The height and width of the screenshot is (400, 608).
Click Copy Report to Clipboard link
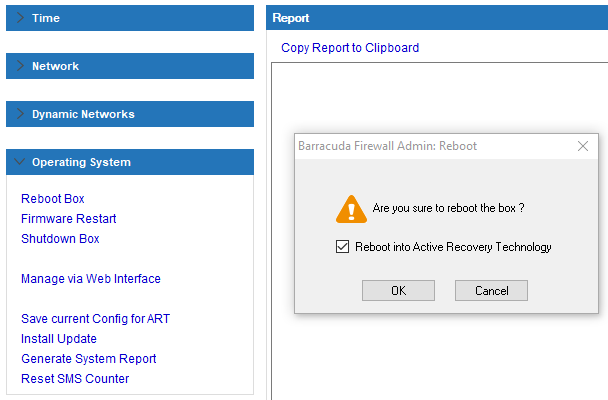click(x=350, y=48)
